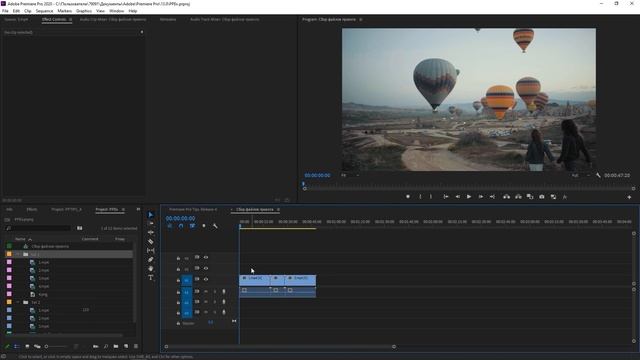This screenshot has height=360, width=640.
Task: Select the Razor tool
Action: 151,241
